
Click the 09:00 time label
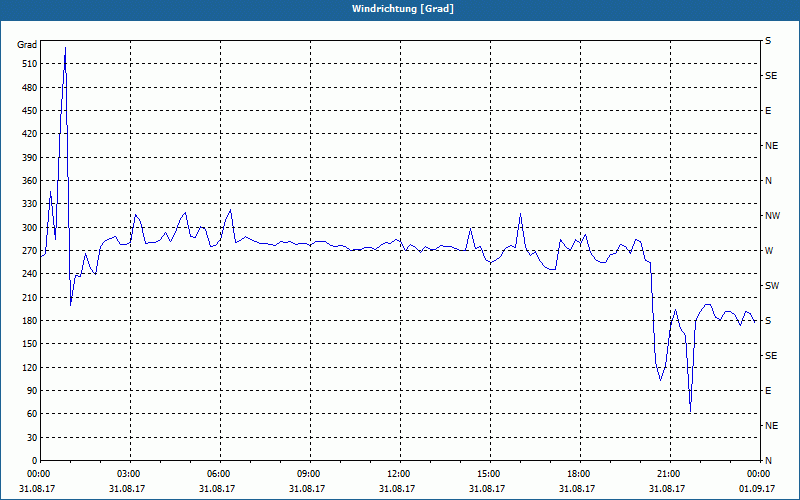pos(308,474)
